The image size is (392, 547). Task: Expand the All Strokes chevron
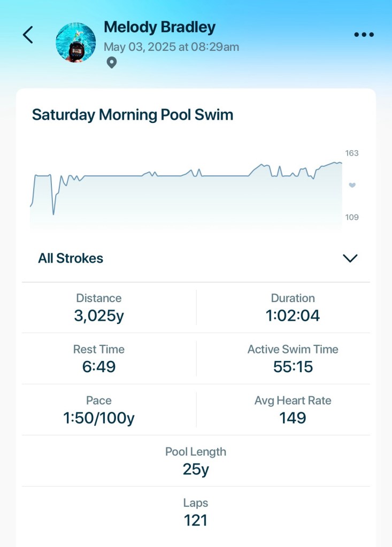pyautogui.click(x=350, y=258)
